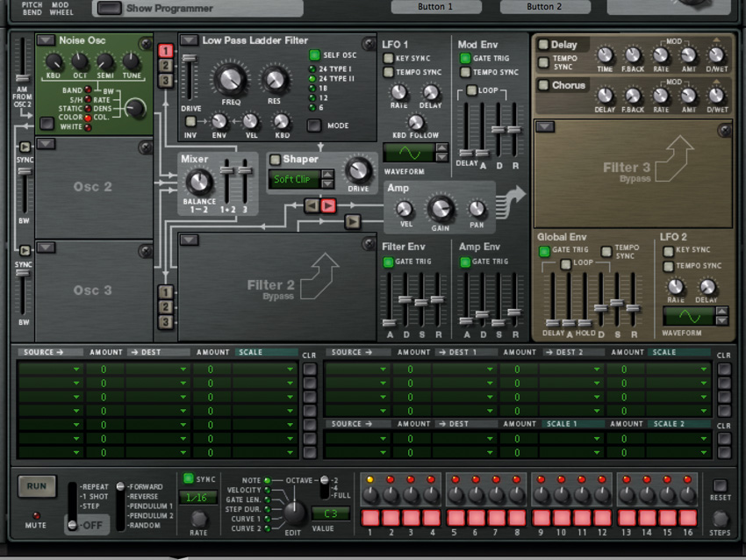Toggle the Noise Osc on/off button

point(47,123)
